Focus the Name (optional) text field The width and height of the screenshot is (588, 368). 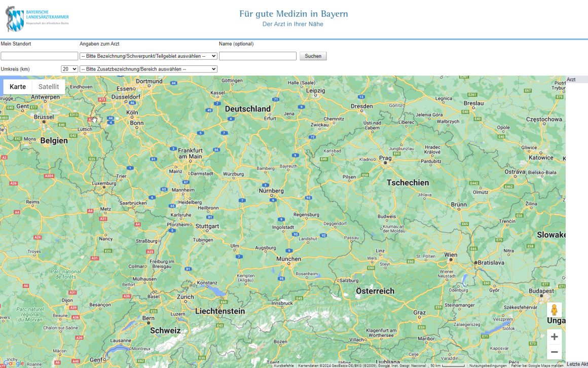click(x=258, y=56)
